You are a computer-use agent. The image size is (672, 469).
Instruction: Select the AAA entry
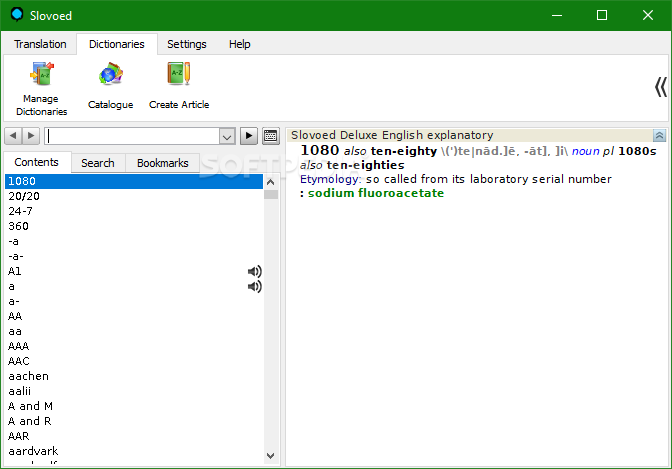point(134,346)
